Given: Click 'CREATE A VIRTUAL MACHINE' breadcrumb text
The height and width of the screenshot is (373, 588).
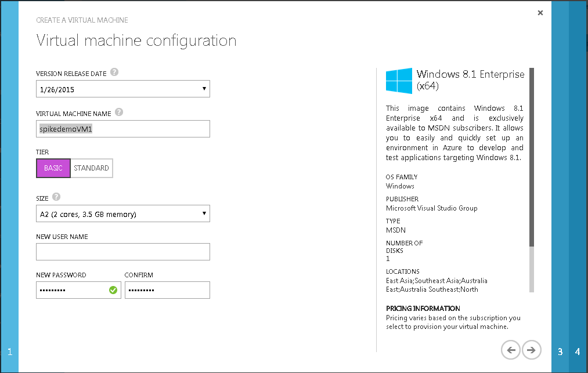Looking at the screenshot, I should 82,20.
